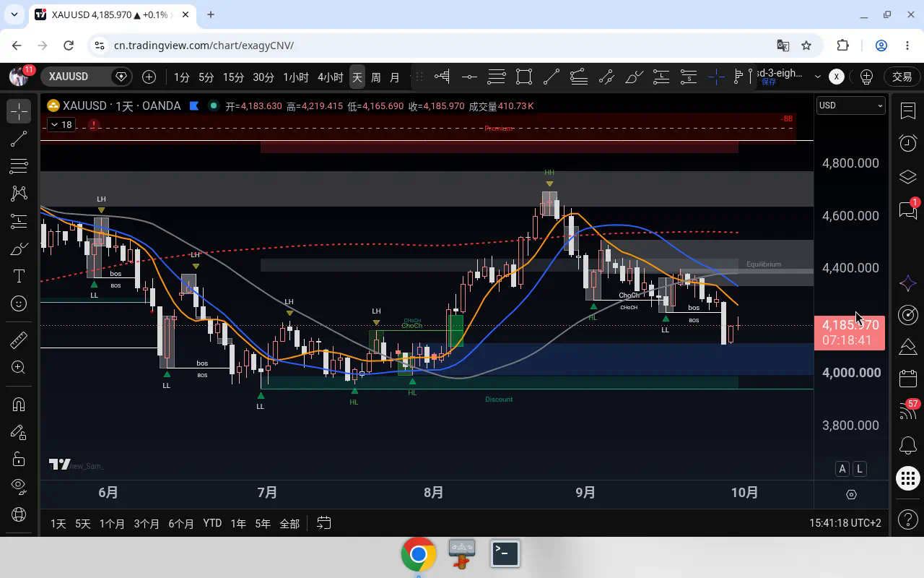
Task: Open the news feed with 57 badge
Action: (x=908, y=412)
